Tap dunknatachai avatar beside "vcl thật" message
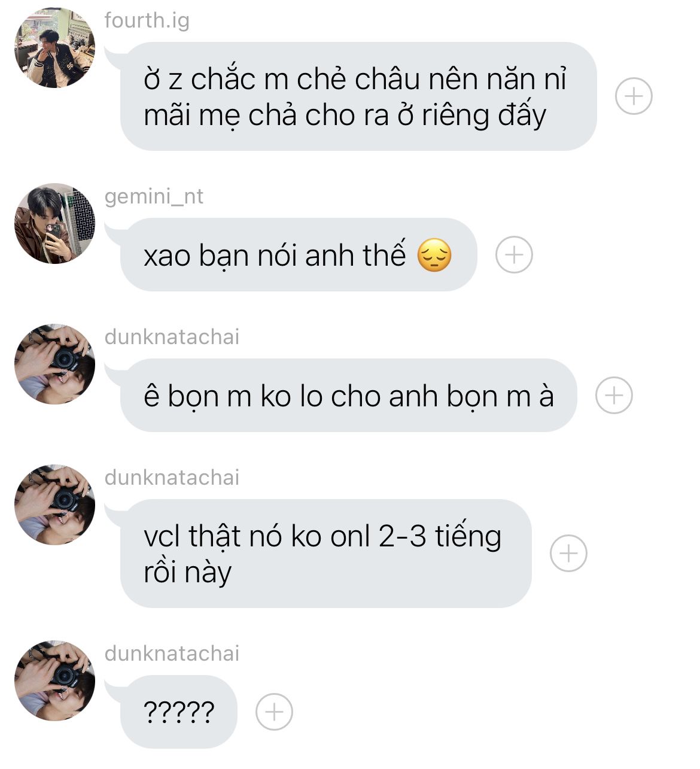The image size is (700, 769). pyautogui.click(x=54, y=505)
